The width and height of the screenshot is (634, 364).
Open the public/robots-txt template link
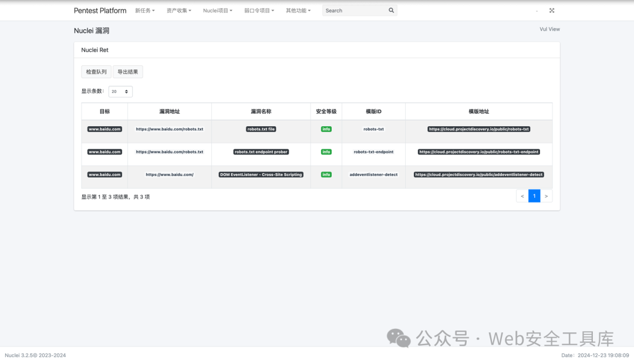tap(479, 129)
